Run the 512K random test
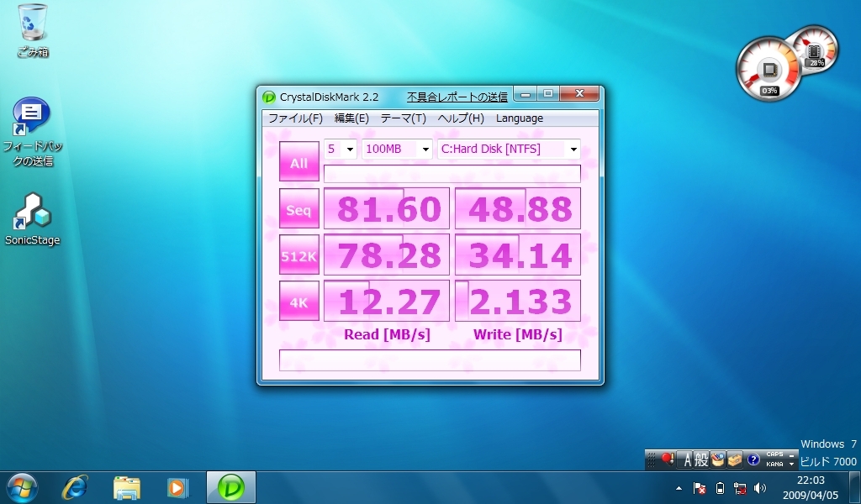Image resolution: width=861 pixels, height=504 pixels. (299, 255)
